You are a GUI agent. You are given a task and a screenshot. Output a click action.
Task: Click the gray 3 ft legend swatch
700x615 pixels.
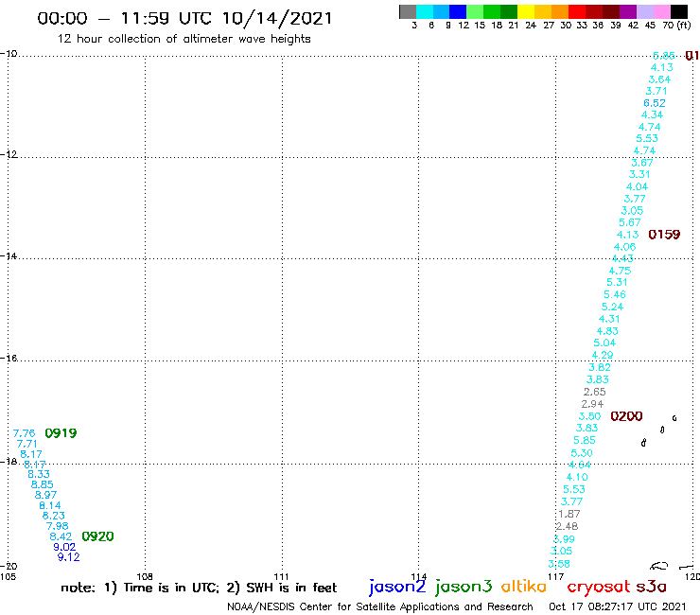408,11
